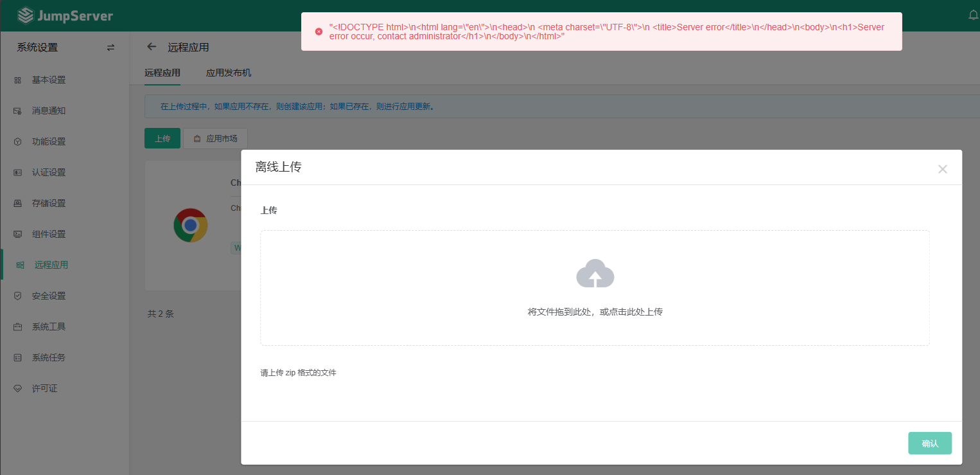980x475 pixels.
Task: Click the 远程应用 sidebar icon
Action: coord(21,265)
